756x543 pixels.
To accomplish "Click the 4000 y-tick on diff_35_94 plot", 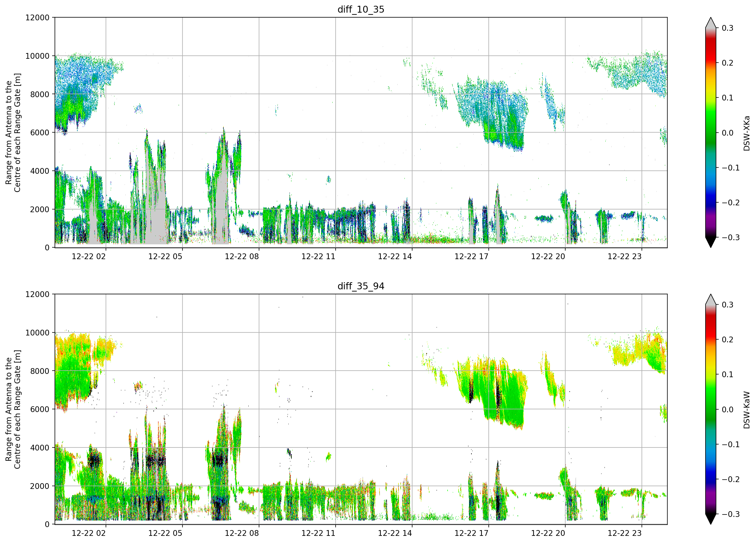I will 40,448.
